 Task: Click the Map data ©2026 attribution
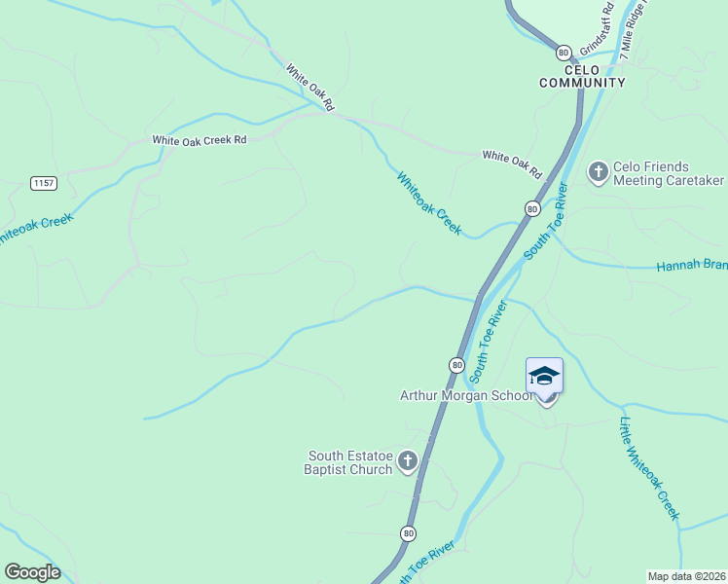(x=687, y=576)
